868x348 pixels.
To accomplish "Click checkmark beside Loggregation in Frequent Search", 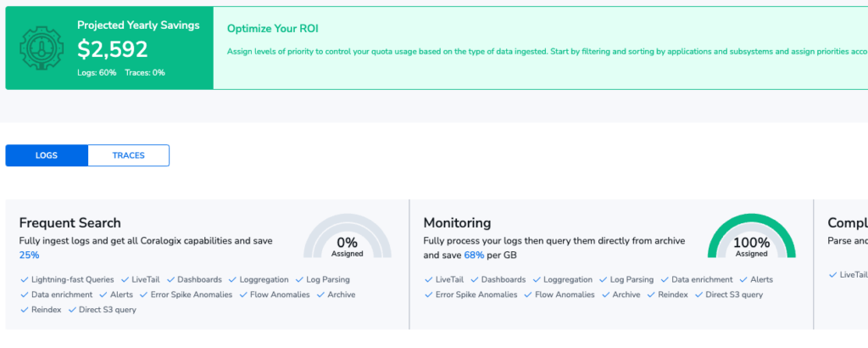I will [232, 280].
